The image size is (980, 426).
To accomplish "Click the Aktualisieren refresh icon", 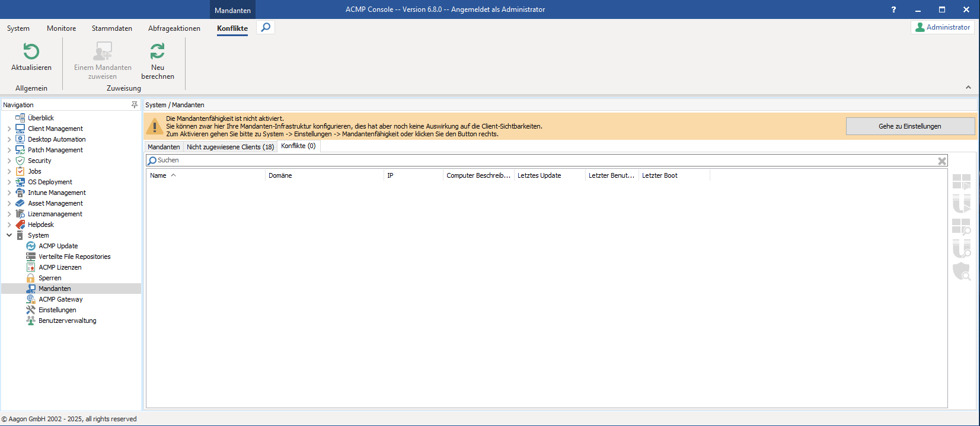I will pos(31,52).
